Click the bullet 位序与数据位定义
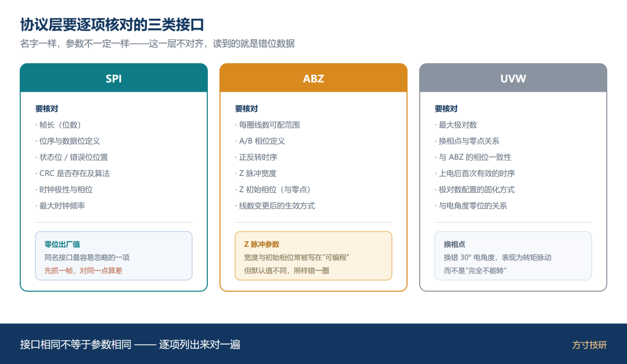627x364 pixels. [67, 141]
